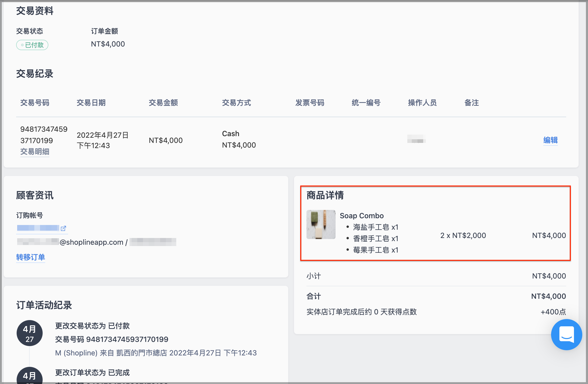Select the 操作人员 column header
Image resolution: width=588 pixels, height=384 pixels.
[x=422, y=103]
